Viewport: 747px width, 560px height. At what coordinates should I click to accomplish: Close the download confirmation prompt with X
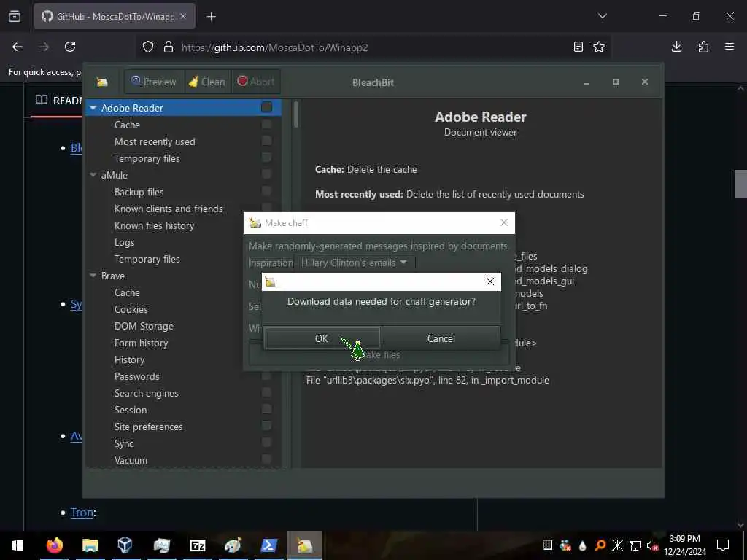point(489,281)
